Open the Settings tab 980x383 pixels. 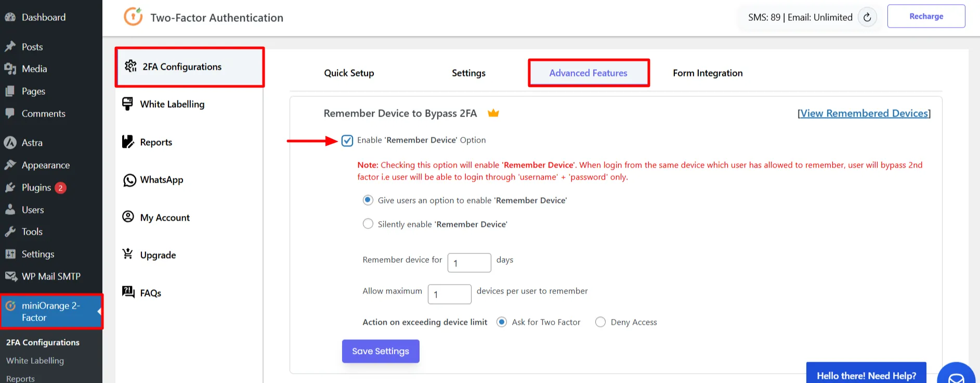[x=468, y=73]
